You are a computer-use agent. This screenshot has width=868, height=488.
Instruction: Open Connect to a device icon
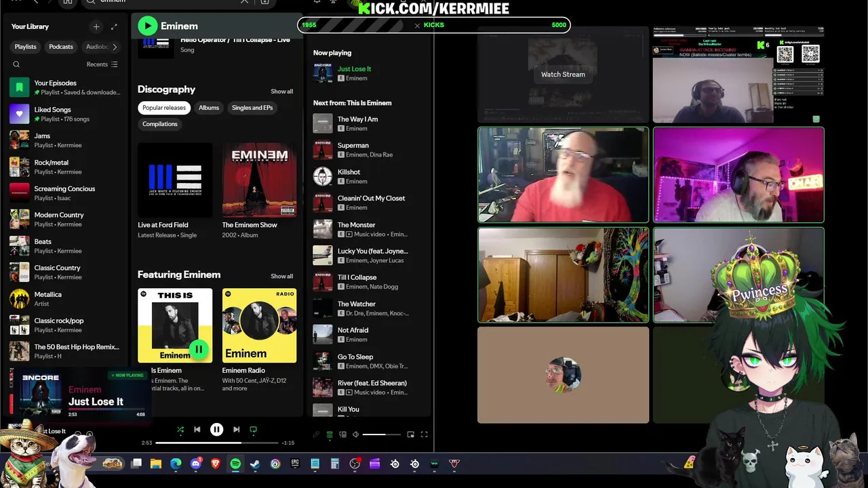[x=343, y=434]
